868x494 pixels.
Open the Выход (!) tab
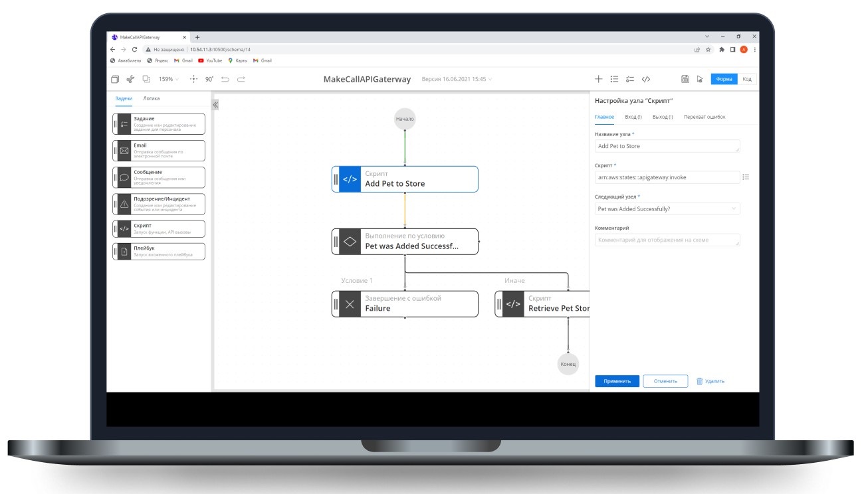[x=663, y=117]
